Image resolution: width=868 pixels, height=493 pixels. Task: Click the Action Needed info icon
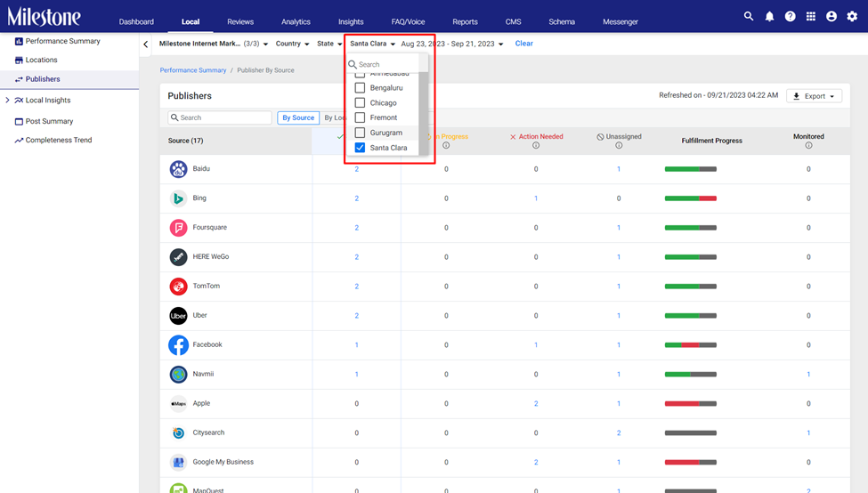[536, 146]
